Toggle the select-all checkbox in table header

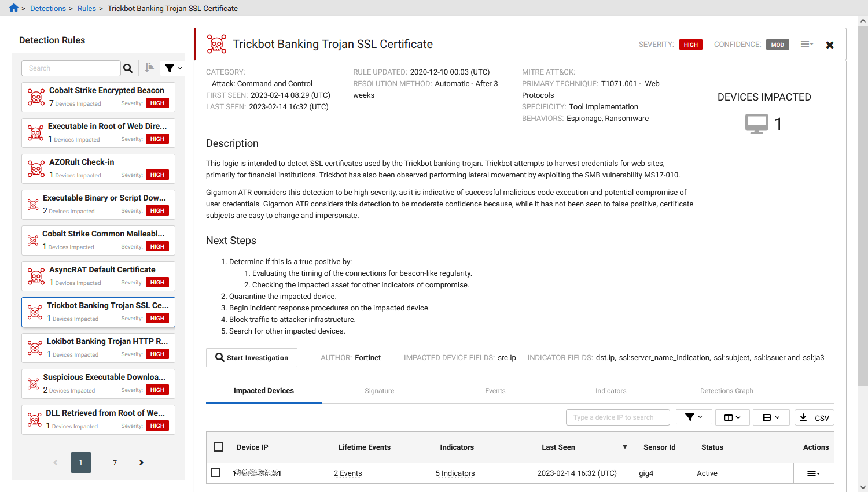coord(218,447)
